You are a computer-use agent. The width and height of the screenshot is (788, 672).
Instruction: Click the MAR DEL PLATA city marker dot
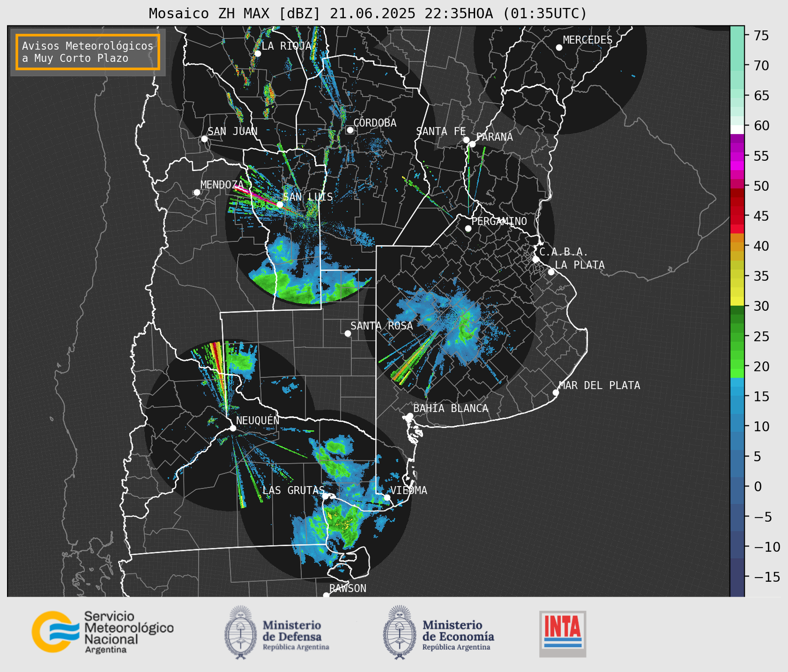point(556,393)
